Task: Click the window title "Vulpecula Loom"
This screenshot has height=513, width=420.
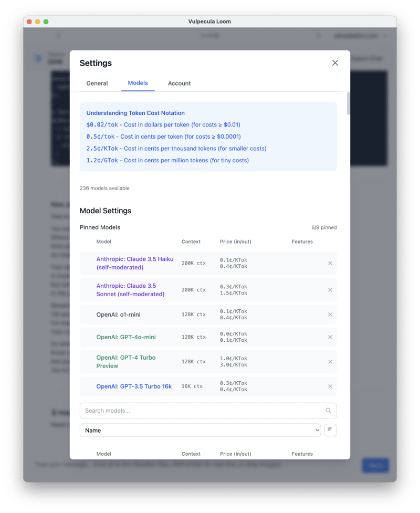Action: click(209, 22)
